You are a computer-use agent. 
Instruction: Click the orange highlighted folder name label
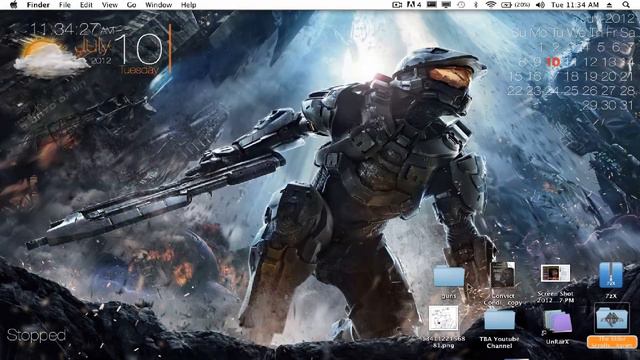point(612,342)
